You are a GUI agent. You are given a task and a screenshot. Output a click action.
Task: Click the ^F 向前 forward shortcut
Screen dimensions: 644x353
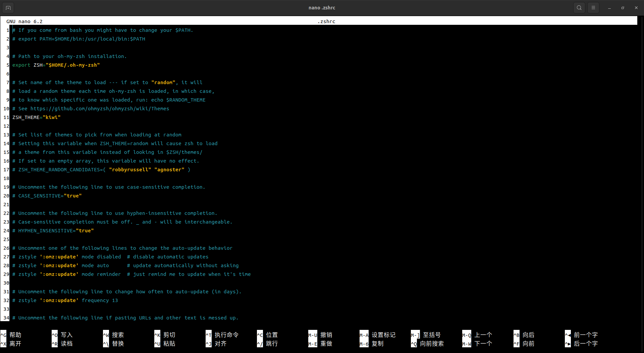pyautogui.click(x=524, y=344)
